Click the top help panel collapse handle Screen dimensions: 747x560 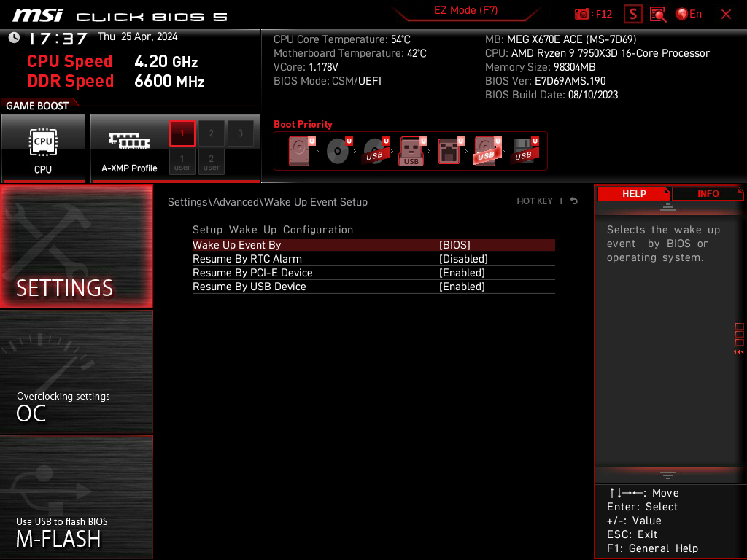tap(668, 206)
